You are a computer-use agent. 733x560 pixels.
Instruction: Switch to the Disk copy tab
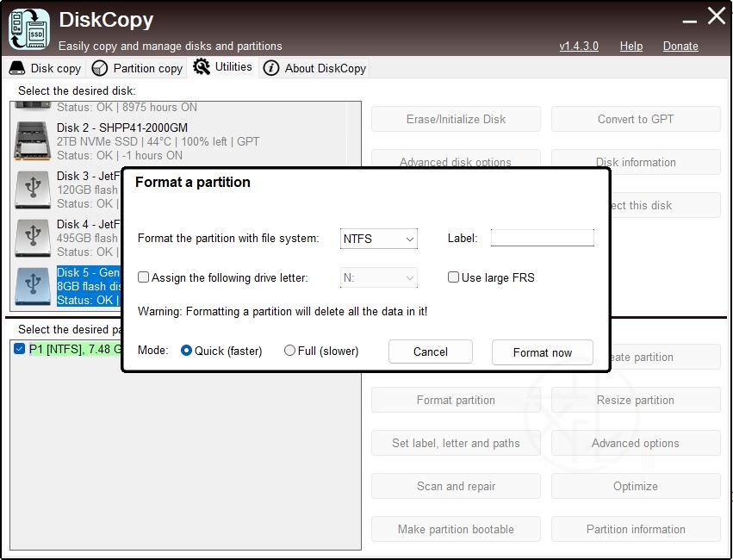(46, 68)
